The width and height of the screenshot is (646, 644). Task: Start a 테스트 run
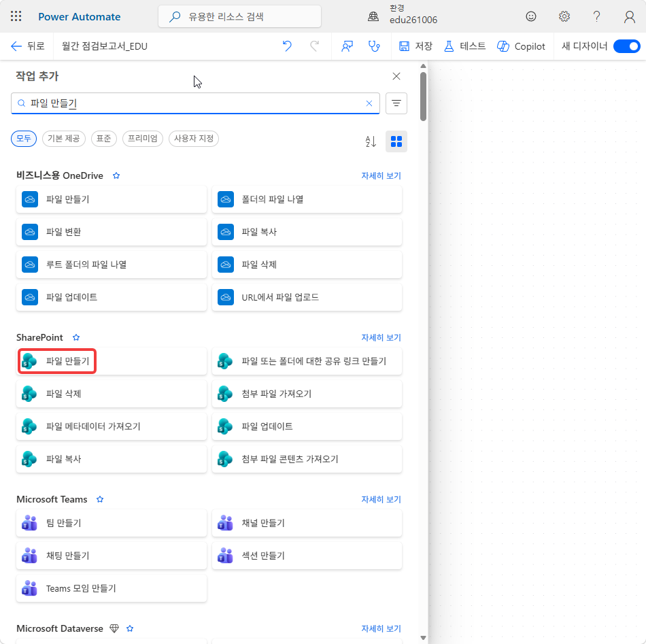(x=464, y=46)
